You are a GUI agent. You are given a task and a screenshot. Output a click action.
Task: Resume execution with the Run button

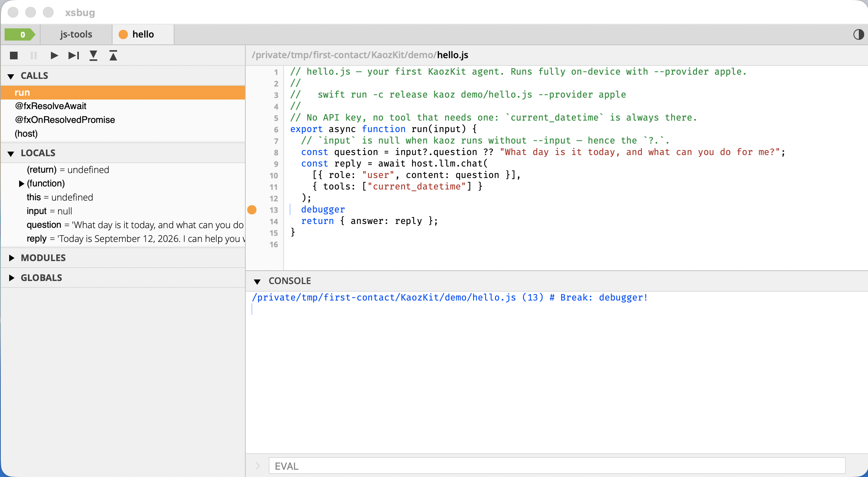[x=54, y=56]
